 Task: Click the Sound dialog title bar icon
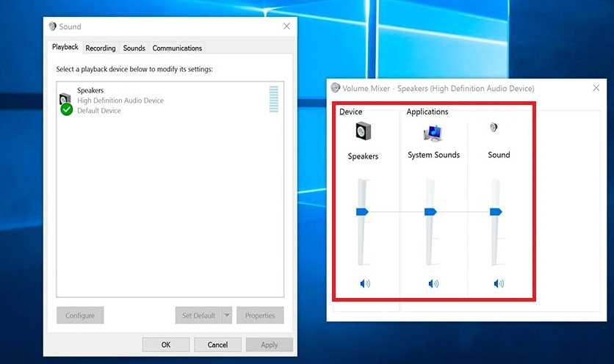pos(52,26)
